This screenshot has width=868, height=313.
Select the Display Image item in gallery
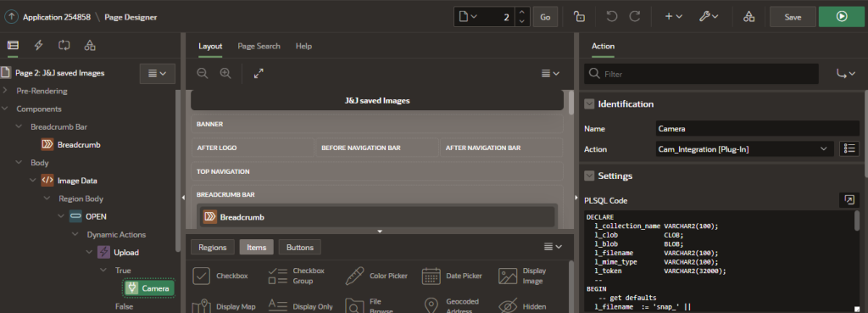(x=522, y=276)
